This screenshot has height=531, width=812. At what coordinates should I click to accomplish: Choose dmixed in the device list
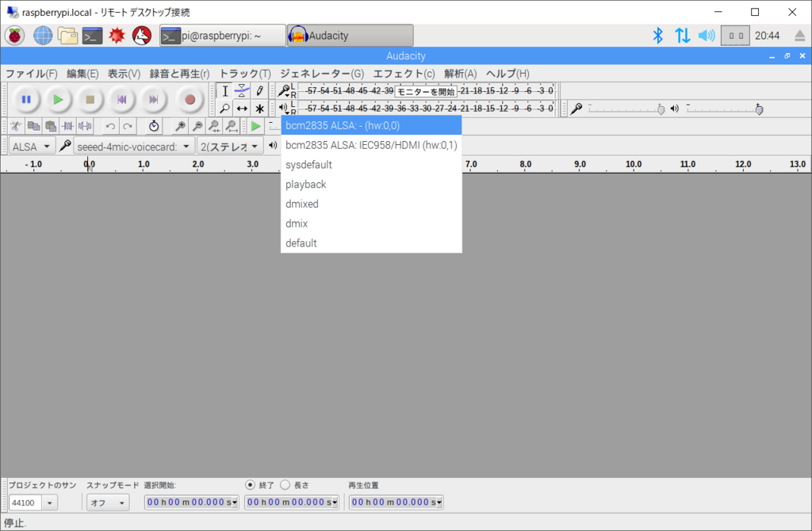[371, 204]
